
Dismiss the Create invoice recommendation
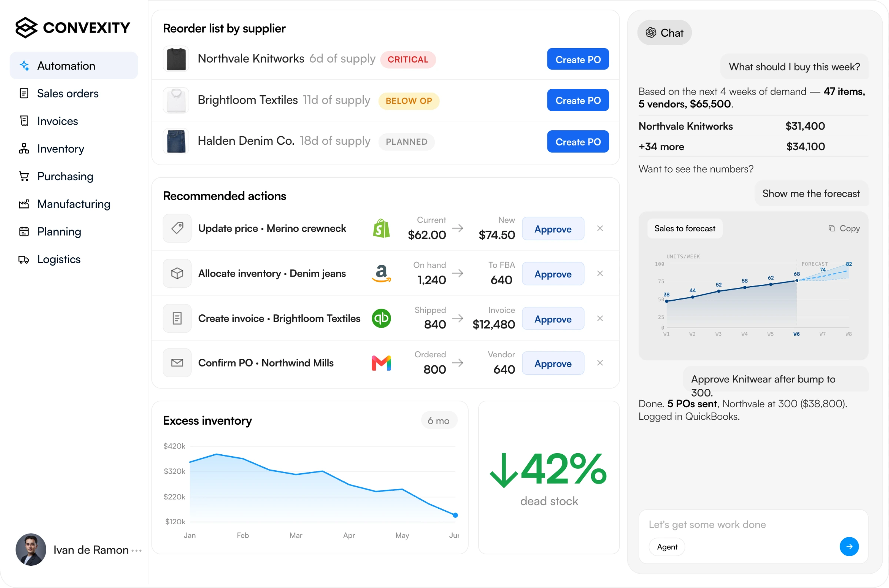coord(600,318)
